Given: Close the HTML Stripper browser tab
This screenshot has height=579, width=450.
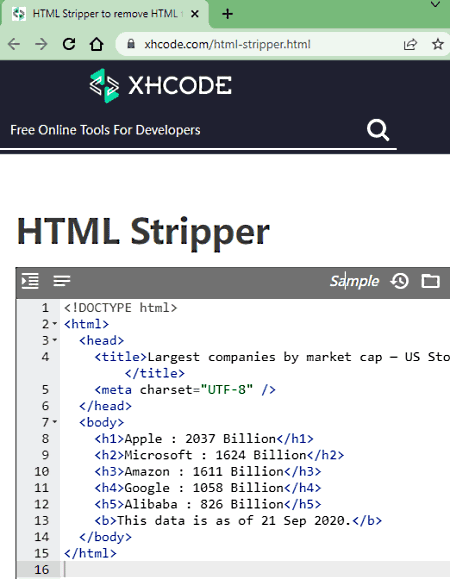Looking at the screenshot, I should point(195,14).
